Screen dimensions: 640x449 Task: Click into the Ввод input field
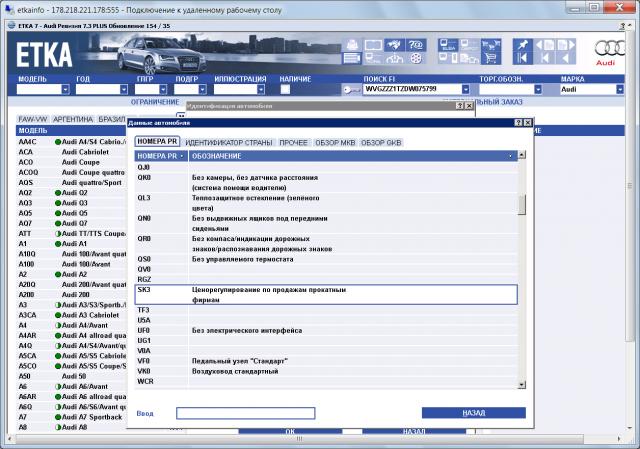coord(246,413)
